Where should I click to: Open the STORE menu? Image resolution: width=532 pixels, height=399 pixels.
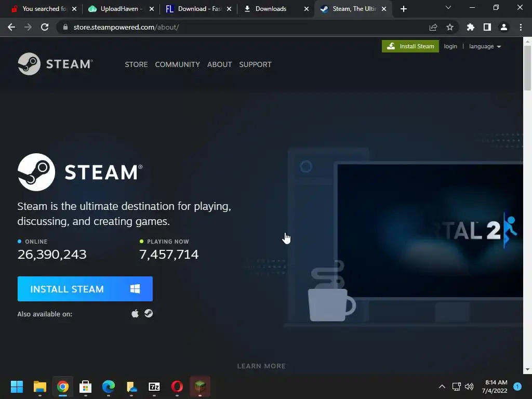[136, 64]
